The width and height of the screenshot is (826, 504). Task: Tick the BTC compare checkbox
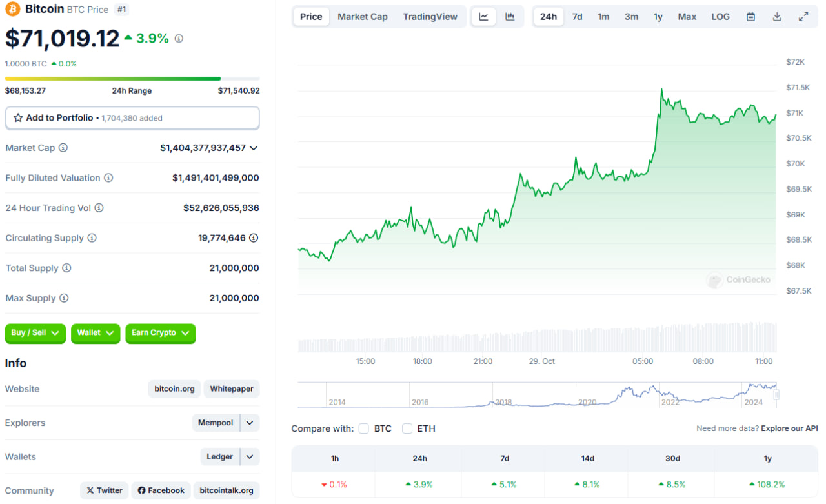tap(363, 428)
